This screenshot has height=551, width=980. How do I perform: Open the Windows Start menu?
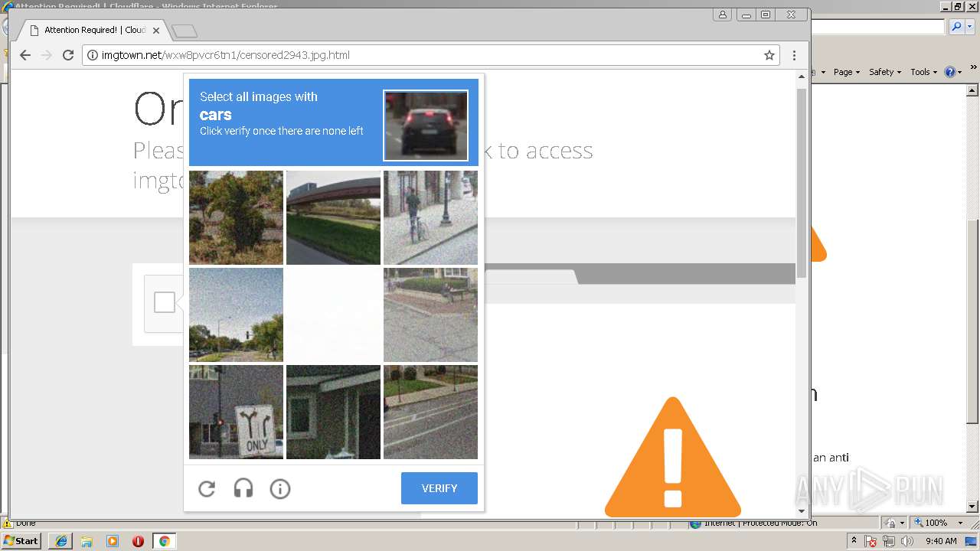pos(21,540)
